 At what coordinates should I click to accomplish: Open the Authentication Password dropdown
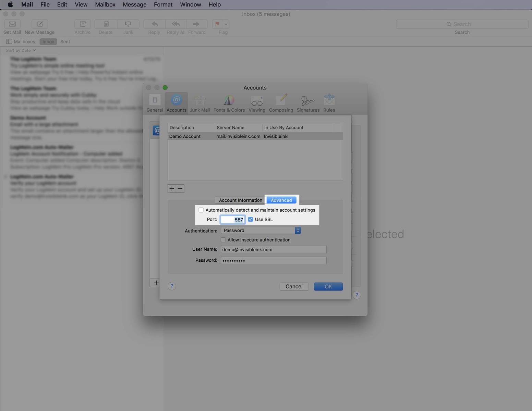pos(261,231)
